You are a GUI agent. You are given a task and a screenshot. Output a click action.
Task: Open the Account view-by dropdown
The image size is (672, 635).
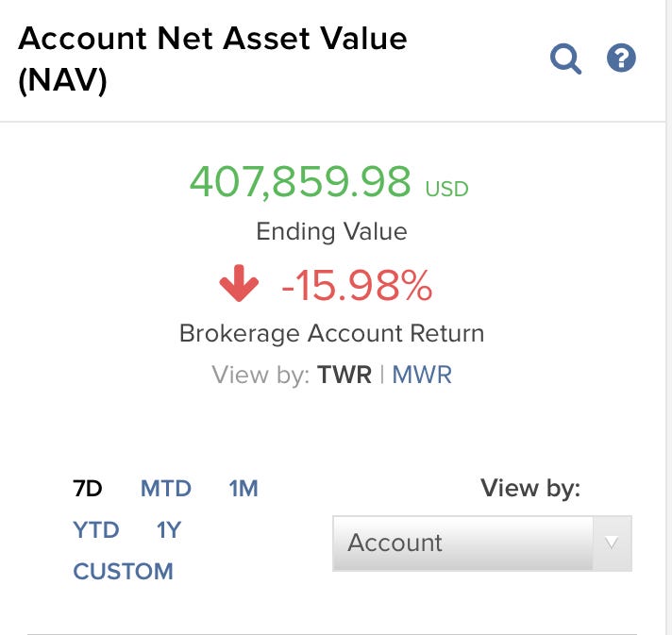click(482, 543)
